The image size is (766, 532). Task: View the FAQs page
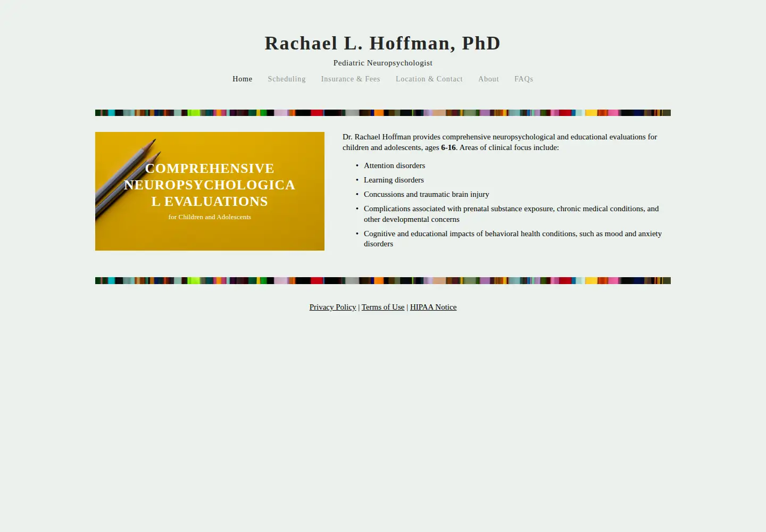pyautogui.click(x=523, y=79)
